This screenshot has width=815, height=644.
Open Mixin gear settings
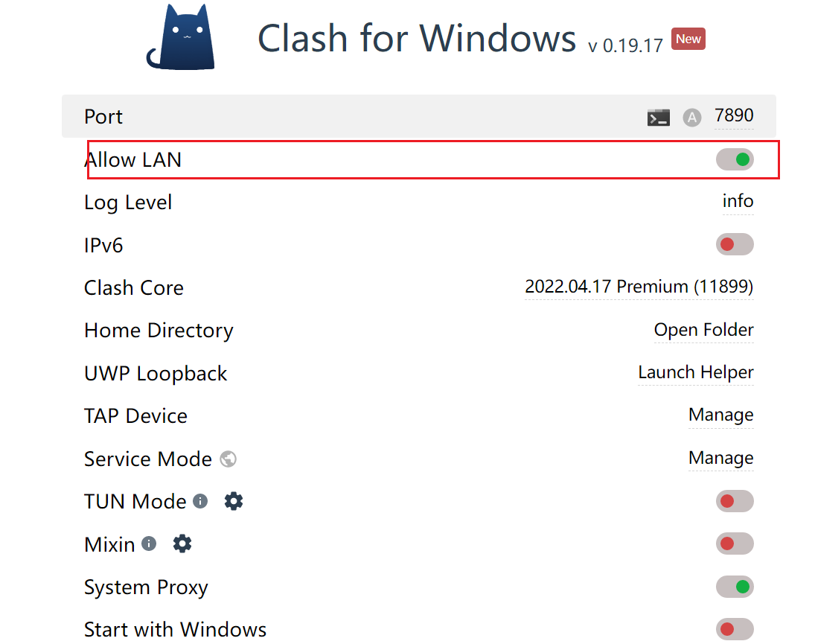(x=182, y=543)
